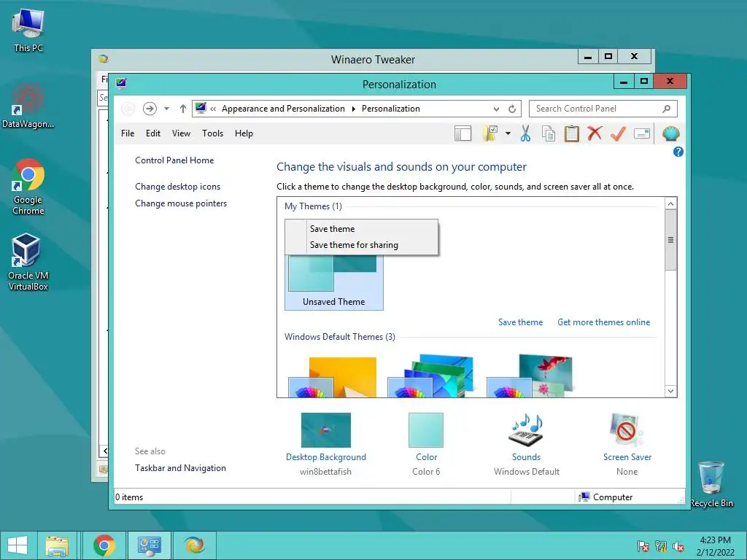Open the Help menu
Viewport: 747px width, 560px height.
pyautogui.click(x=244, y=133)
